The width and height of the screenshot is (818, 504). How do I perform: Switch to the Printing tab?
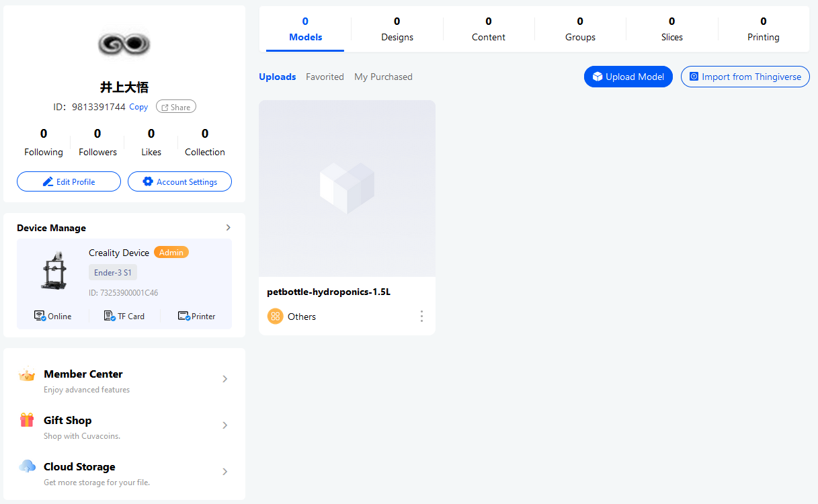(x=764, y=29)
